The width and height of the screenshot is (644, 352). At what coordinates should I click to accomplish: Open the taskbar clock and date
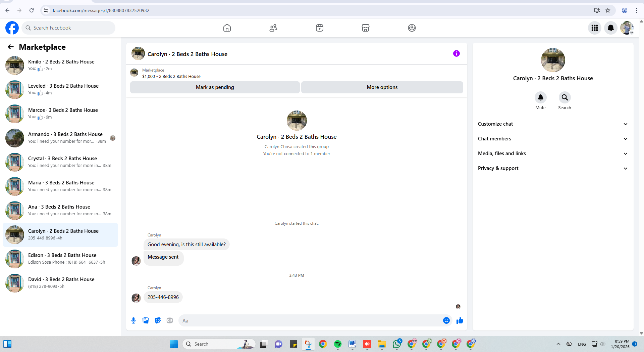tap(620, 344)
